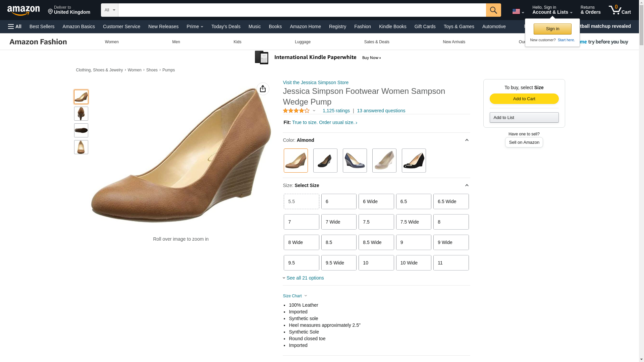
Task: Choose size 10 Wide
Action: coord(413,263)
